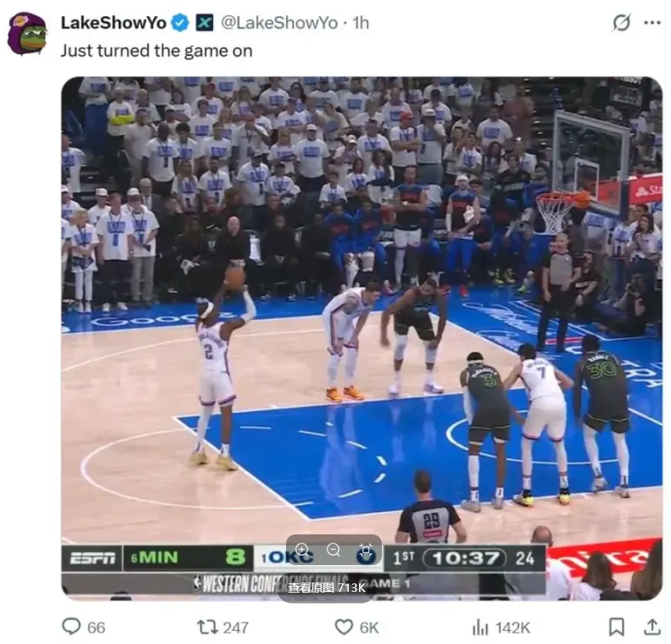Click the scan image icon in overlay
This screenshot has height=644, width=671.
click(x=366, y=550)
